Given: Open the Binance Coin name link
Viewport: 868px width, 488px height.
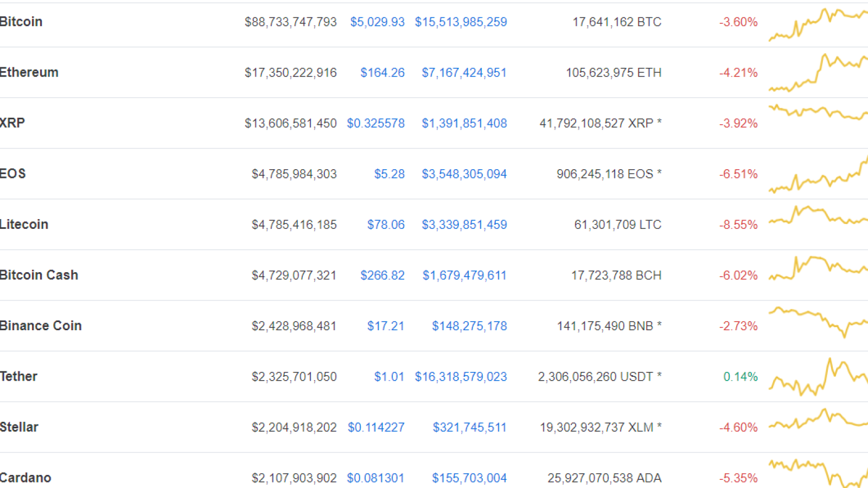Looking at the screenshot, I should point(41,325).
